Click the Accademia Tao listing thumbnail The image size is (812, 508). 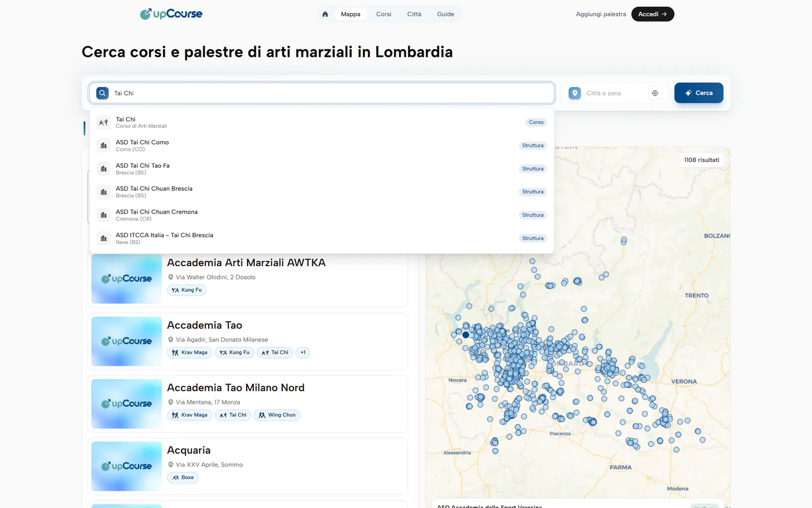point(126,341)
